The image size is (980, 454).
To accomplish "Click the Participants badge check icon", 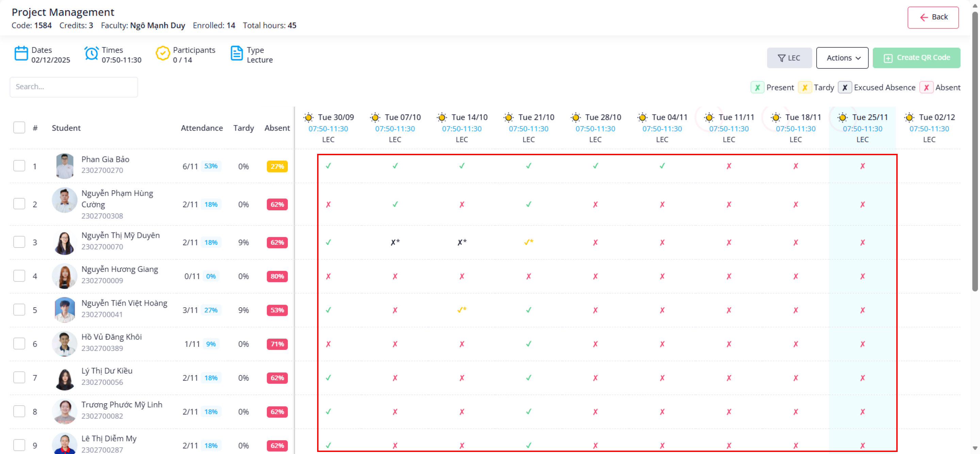I will 162,54.
